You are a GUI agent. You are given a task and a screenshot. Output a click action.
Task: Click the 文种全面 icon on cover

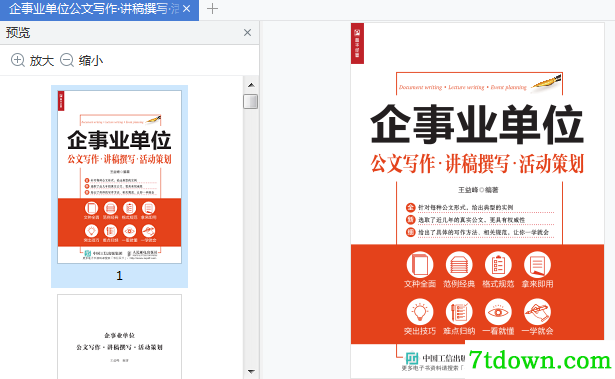pos(420,265)
